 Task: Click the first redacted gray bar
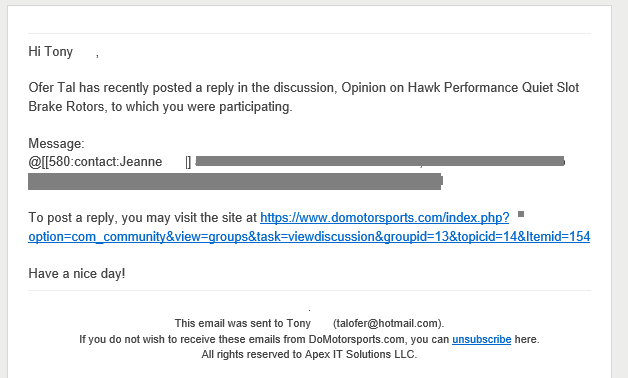click(380, 161)
